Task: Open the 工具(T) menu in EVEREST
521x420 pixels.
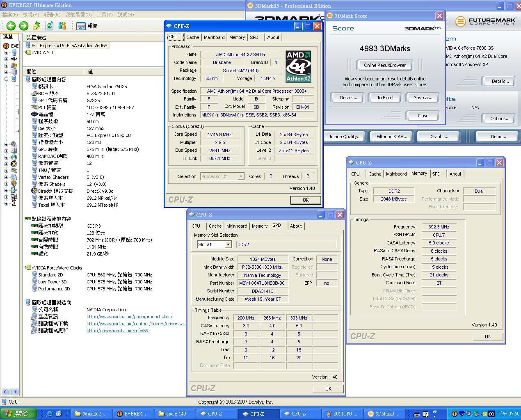Action: click(x=104, y=15)
